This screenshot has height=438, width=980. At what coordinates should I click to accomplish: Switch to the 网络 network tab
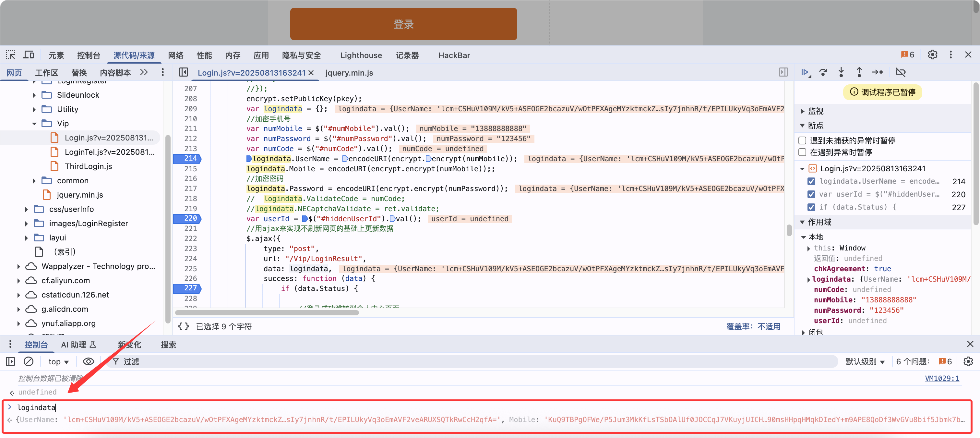pyautogui.click(x=175, y=55)
